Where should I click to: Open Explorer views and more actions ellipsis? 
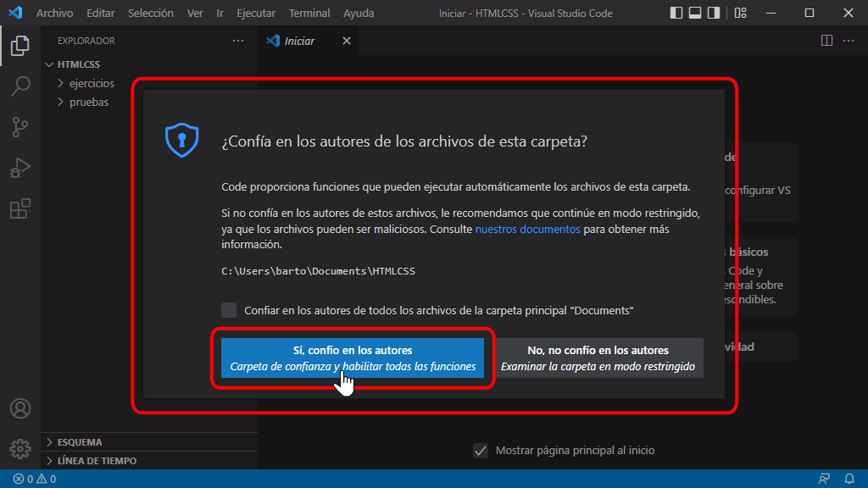[x=238, y=41]
